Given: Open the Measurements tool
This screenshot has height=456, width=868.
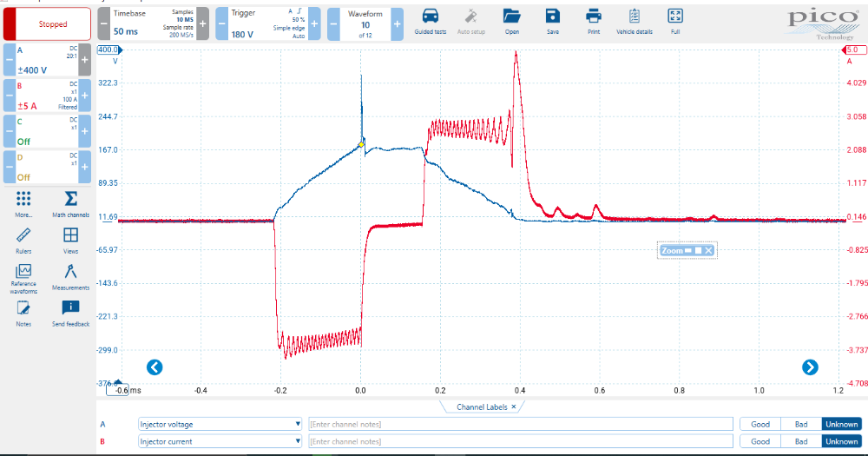Looking at the screenshot, I should coord(70,275).
